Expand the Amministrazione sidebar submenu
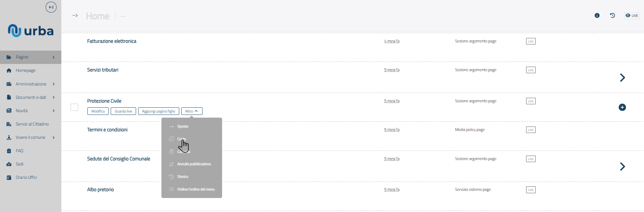644x212 pixels. [53, 84]
